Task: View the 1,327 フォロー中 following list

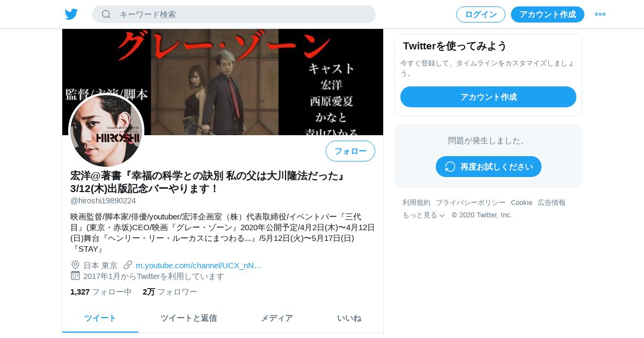Action: [x=101, y=292]
